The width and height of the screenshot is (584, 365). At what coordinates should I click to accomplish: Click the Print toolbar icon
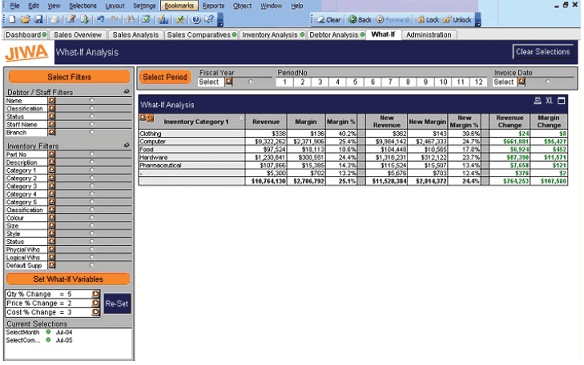(x=55, y=19)
